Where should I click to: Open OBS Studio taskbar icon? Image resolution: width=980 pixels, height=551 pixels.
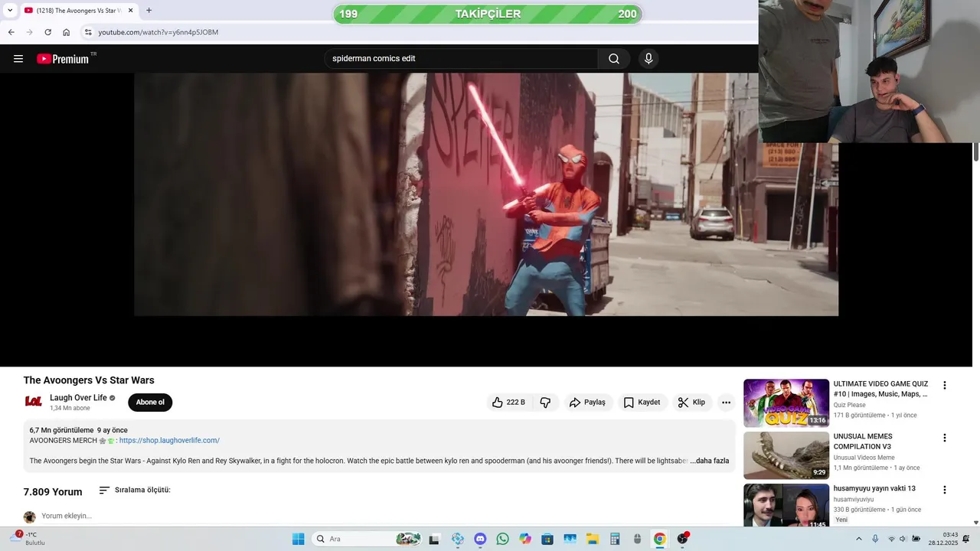(682, 539)
